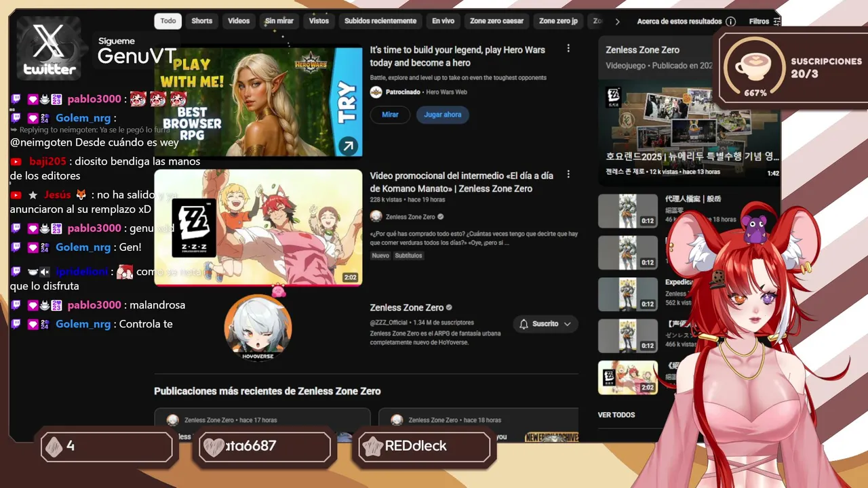This screenshot has width=868, height=488.
Task: Open options menu for Hero Wars ad
Action: pyautogui.click(x=568, y=49)
